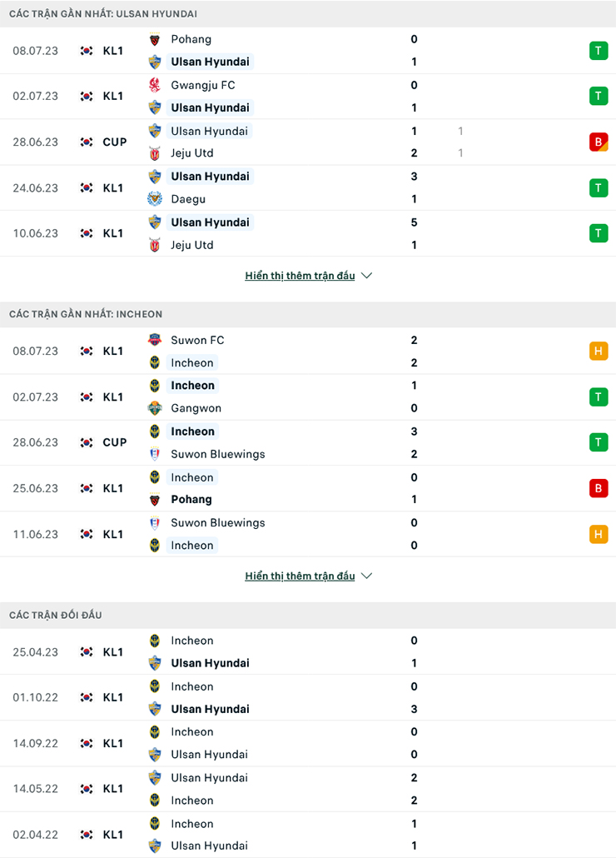Click the Incheon club crest
The width and height of the screenshot is (616, 858).
pyautogui.click(x=155, y=362)
